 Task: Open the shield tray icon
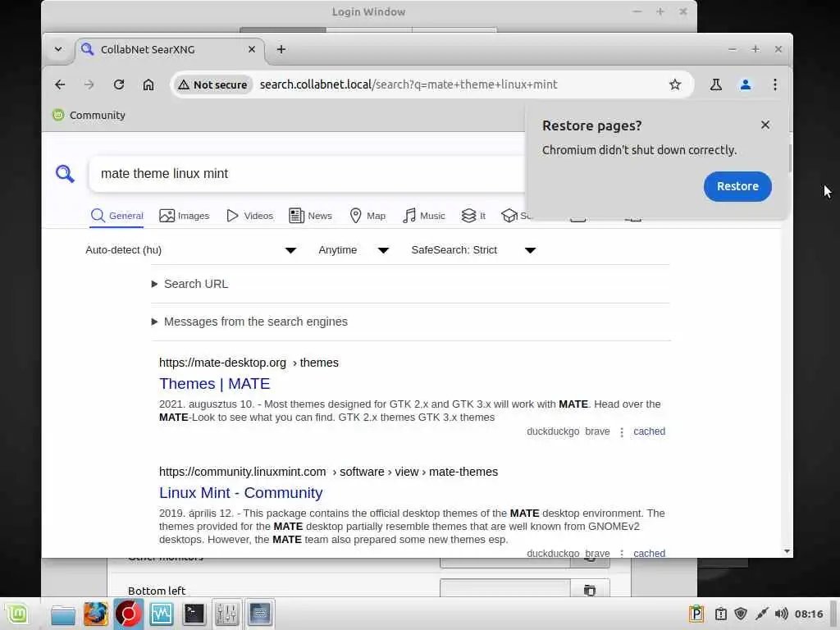(741, 614)
